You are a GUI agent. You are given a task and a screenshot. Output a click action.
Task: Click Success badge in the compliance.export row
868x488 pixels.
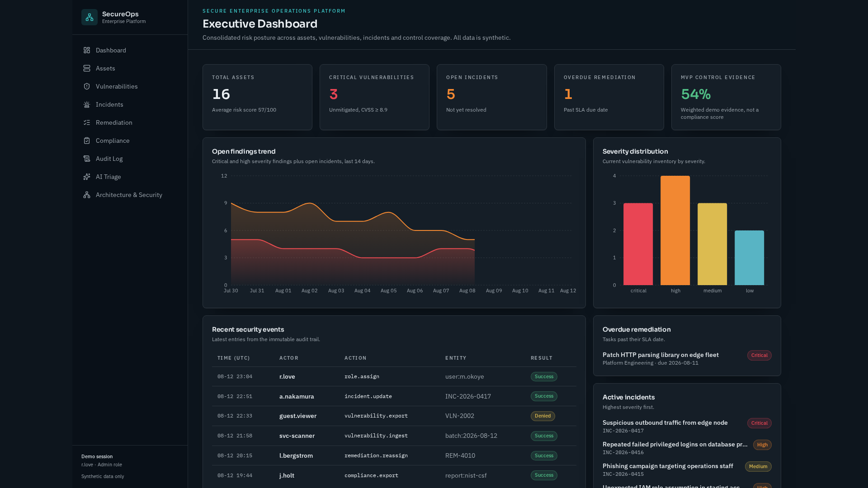coord(544,475)
